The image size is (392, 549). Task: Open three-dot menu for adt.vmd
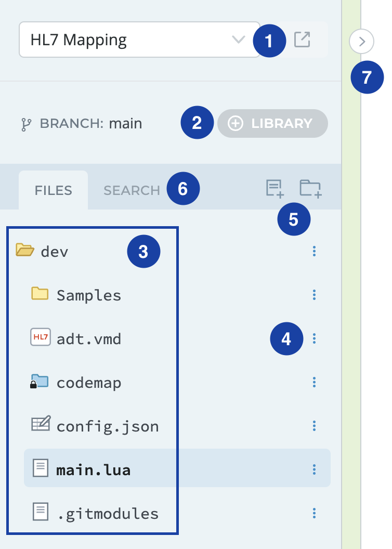[314, 339]
